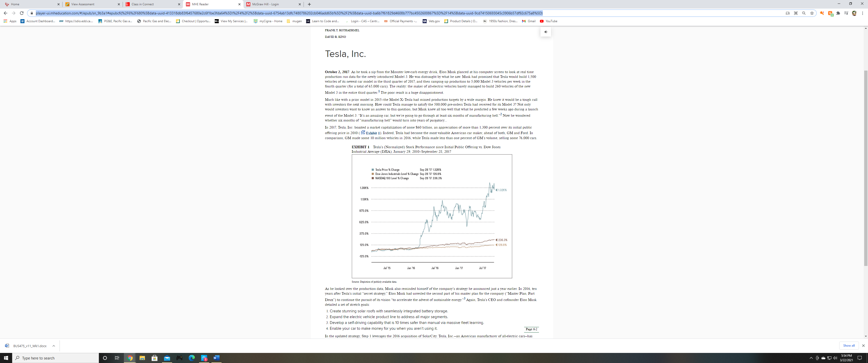
Task: Open Word from the taskbar
Action: tap(217, 358)
